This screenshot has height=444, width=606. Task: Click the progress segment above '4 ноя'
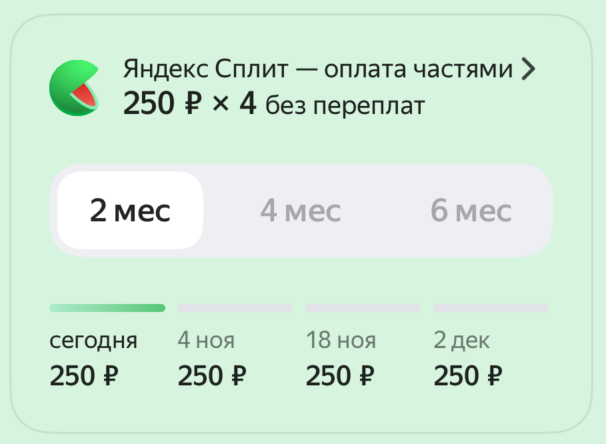click(236, 308)
